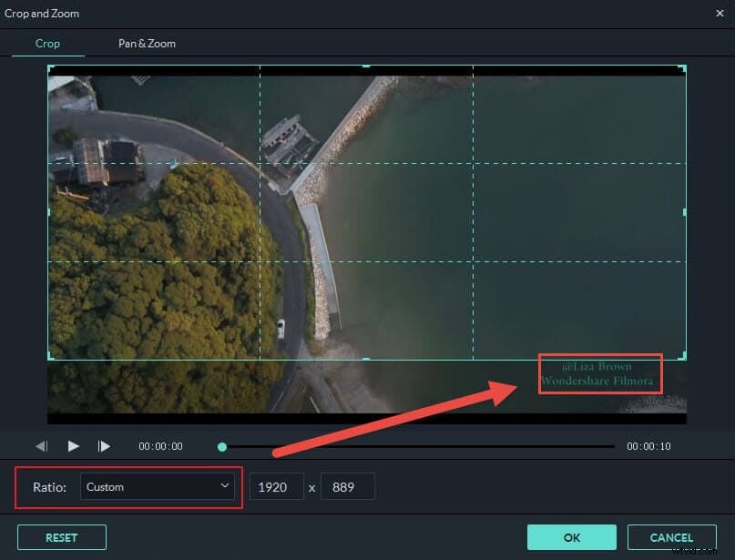Click the top-center crop handle
735x560 pixels.
[364, 66]
